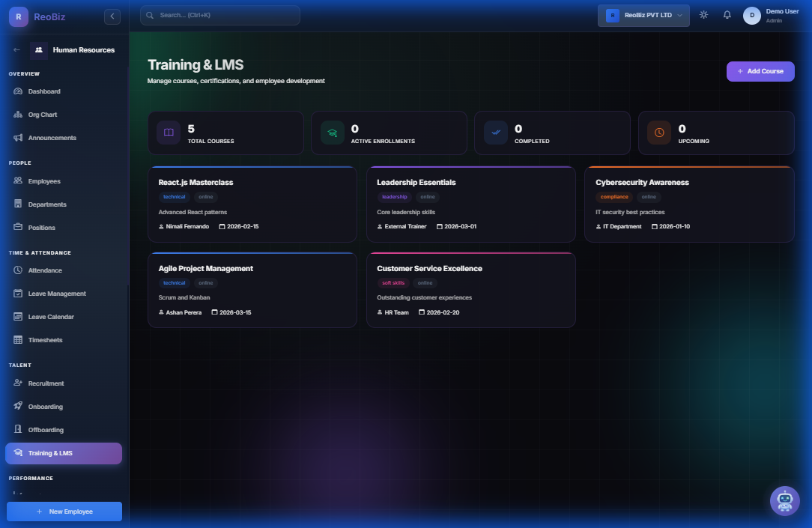Select the Recruitment icon under Talent

[17, 383]
